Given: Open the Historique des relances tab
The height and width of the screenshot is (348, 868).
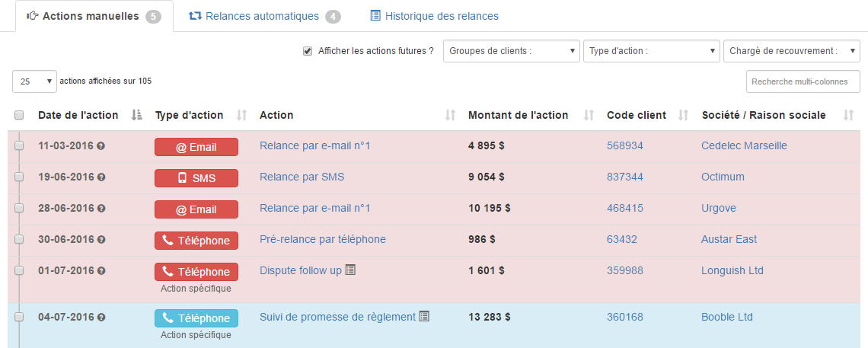Looking at the screenshot, I should click(x=434, y=16).
